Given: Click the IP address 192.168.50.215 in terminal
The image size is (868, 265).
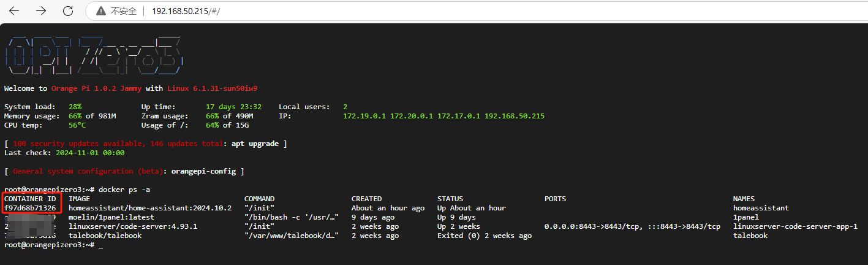Looking at the screenshot, I should 515,116.
